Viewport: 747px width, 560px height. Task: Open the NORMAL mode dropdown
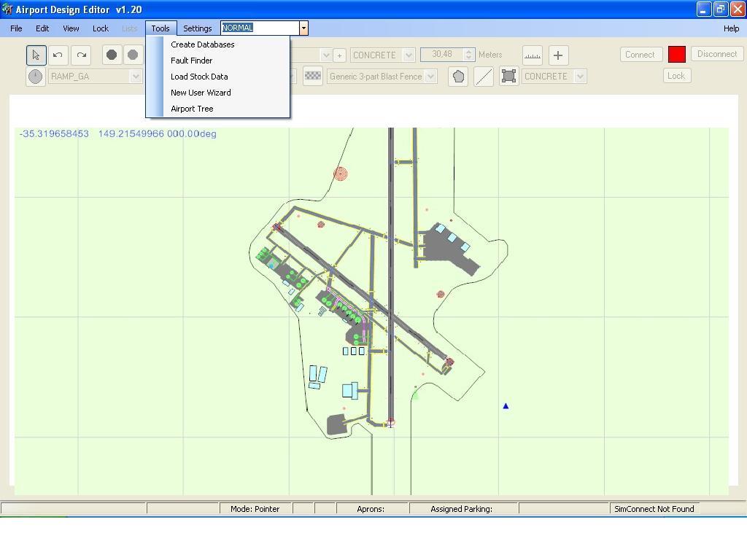[303, 28]
